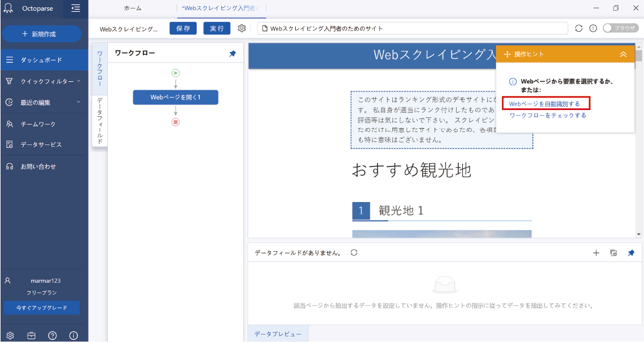Open the help question mark icon in sidebar
644x342 pixels.
click(52, 335)
